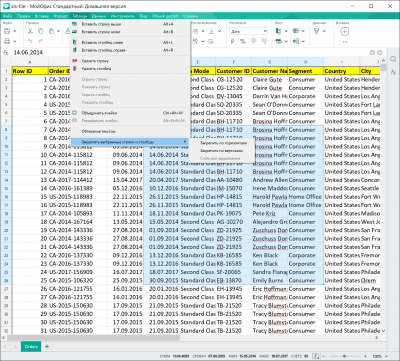This screenshot has height=361, width=400.
Task: Expand the Print options dropdown arrow
Action: tap(15, 41)
